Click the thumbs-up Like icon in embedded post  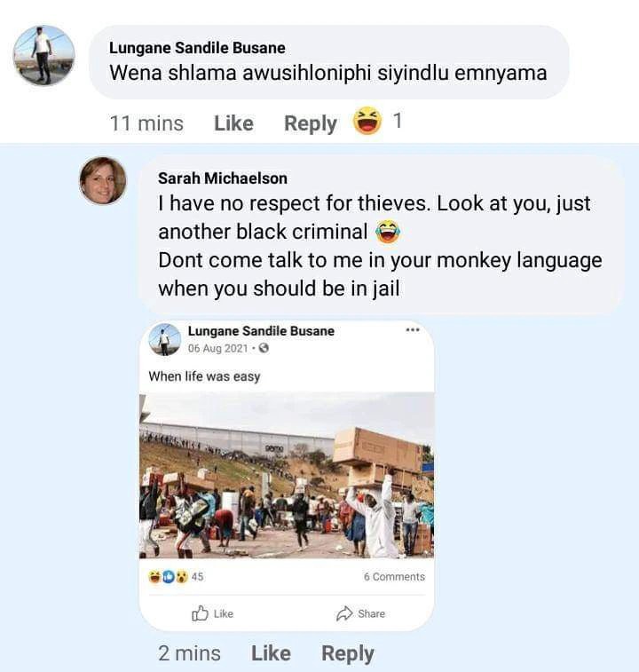pyautogui.click(x=200, y=613)
